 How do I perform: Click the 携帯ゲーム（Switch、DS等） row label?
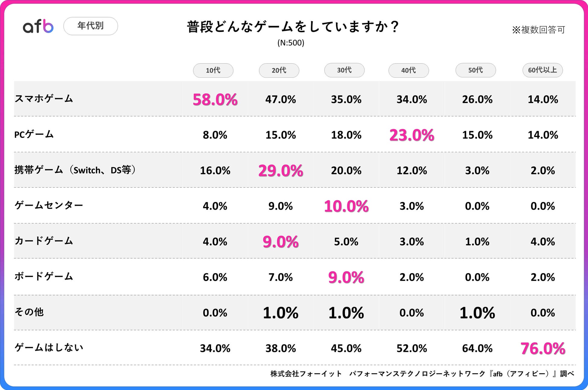[75, 170]
